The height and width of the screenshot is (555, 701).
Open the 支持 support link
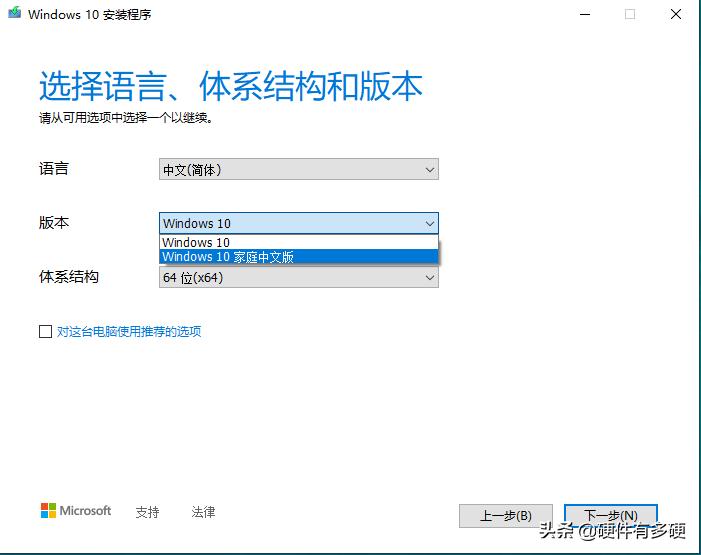(147, 512)
